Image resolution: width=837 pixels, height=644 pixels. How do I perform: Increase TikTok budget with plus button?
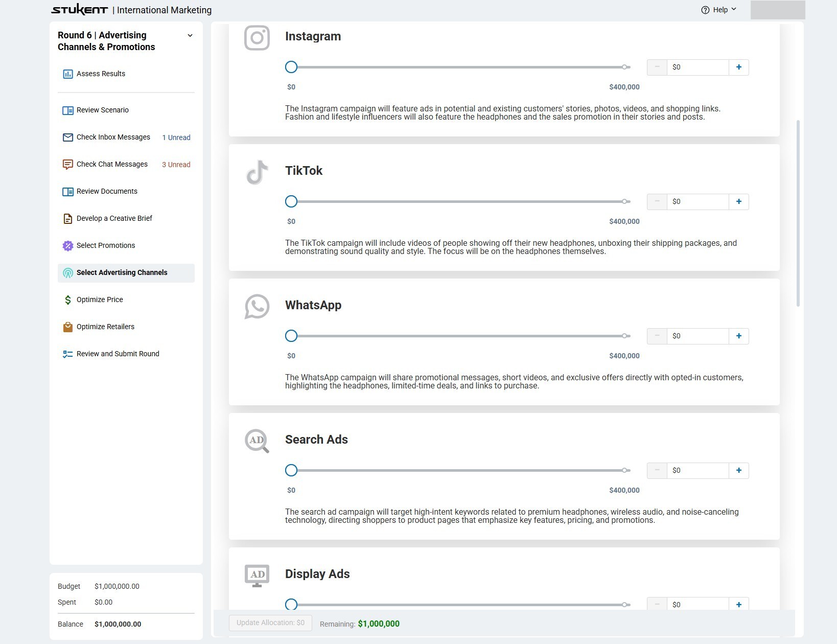click(x=739, y=202)
